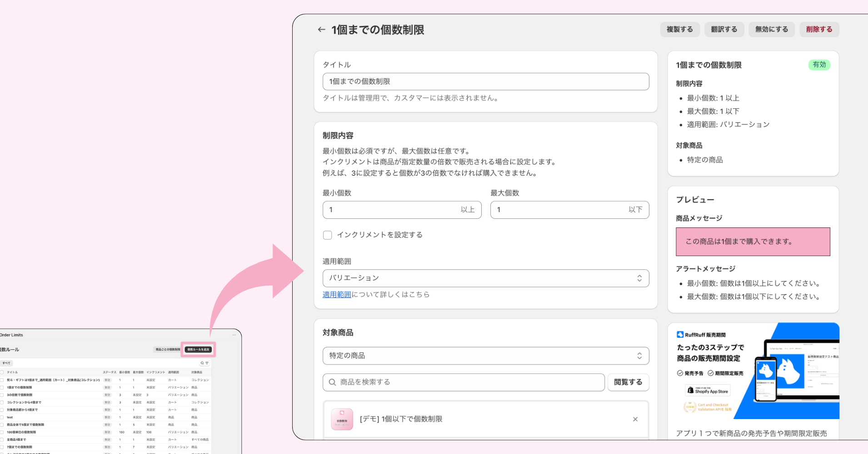Screen dimensions: 868x454
Task: Tick the checkbox for the 全商品1個まで row
Action: pos(2,439)
